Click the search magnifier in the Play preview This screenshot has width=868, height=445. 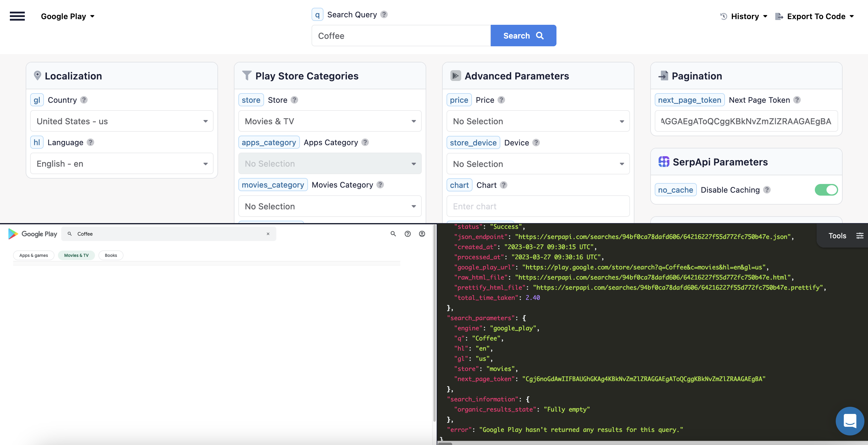[393, 234]
